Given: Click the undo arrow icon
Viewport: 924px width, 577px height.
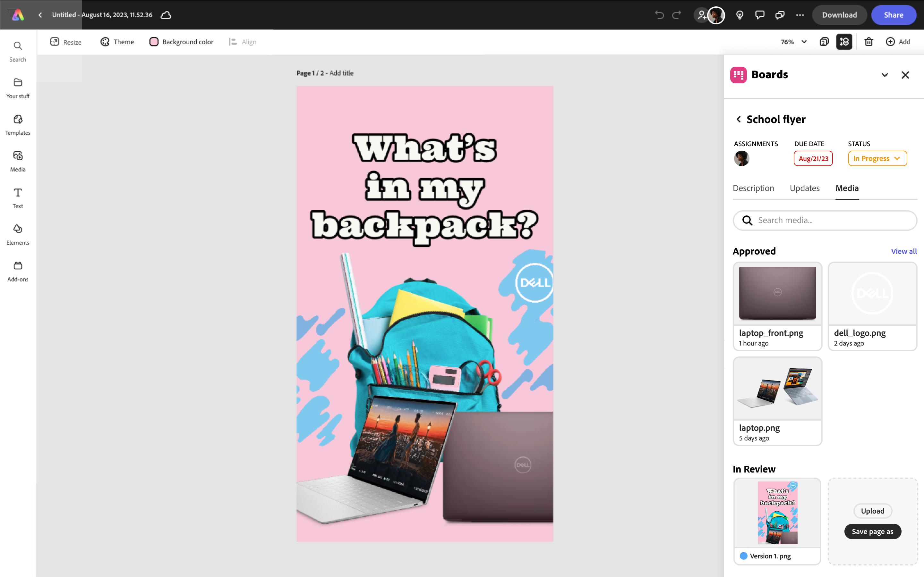Looking at the screenshot, I should 659,15.
